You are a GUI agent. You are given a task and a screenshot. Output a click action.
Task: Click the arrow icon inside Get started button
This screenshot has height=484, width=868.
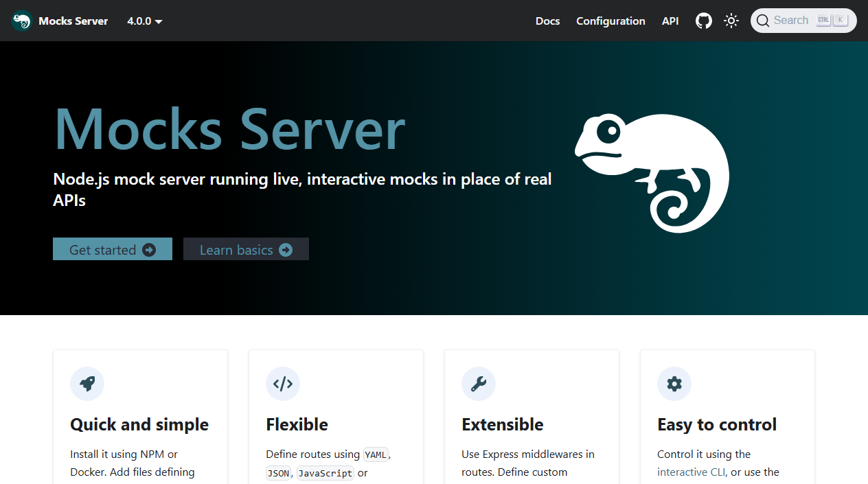pos(150,250)
